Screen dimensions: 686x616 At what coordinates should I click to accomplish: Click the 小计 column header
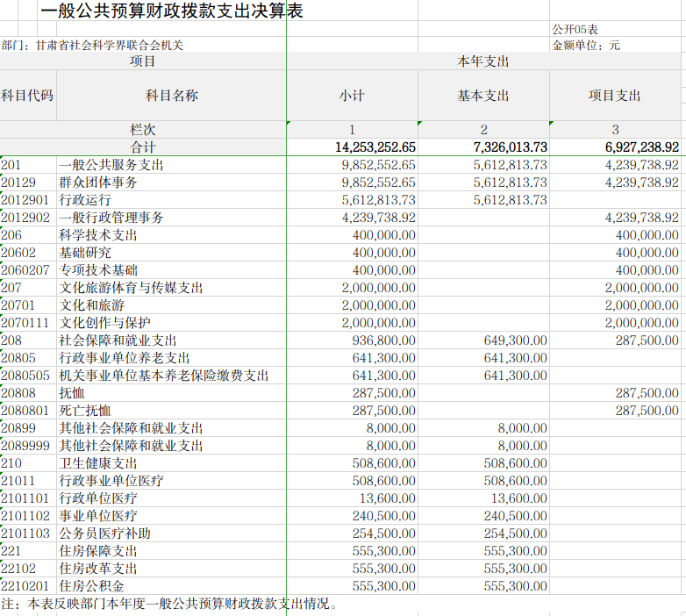[352, 96]
